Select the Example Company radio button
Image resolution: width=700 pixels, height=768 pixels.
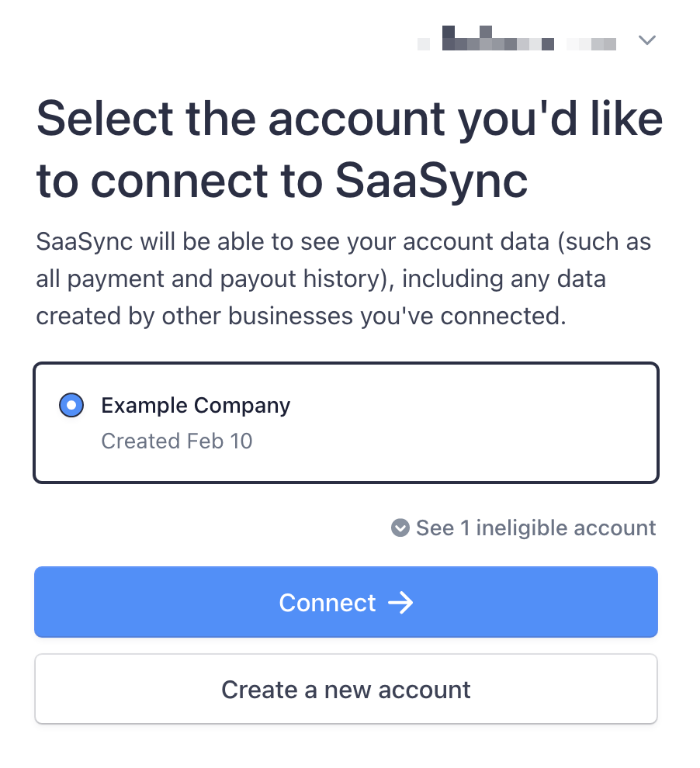71,405
